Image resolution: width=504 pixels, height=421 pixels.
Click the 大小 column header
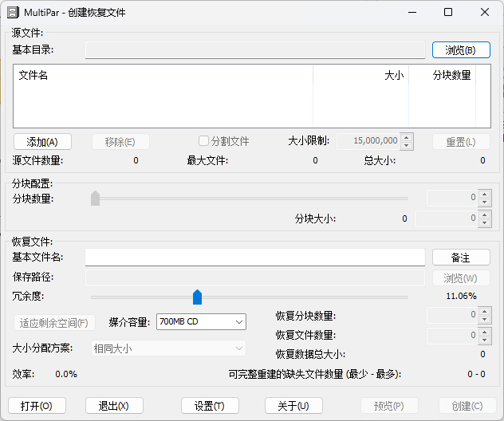point(360,75)
